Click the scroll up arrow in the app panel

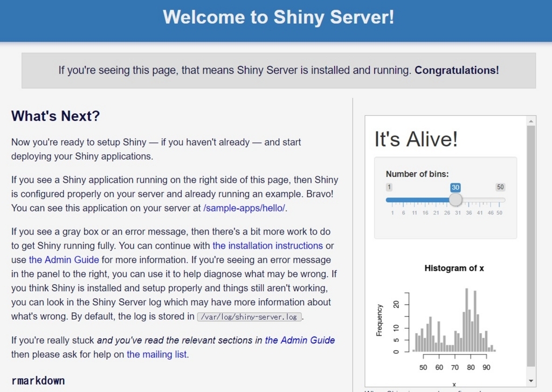(x=531, y=121)
